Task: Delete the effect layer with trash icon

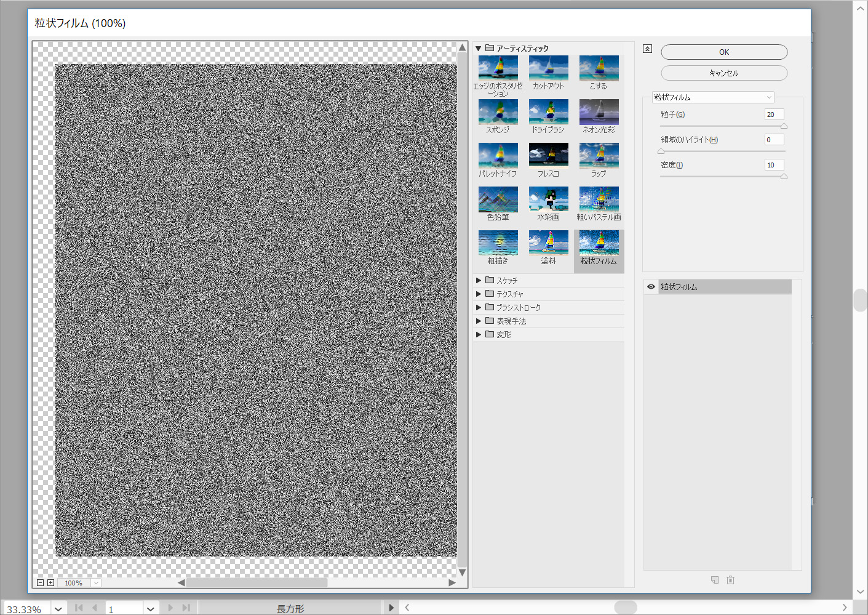Action: pos(730,580)
